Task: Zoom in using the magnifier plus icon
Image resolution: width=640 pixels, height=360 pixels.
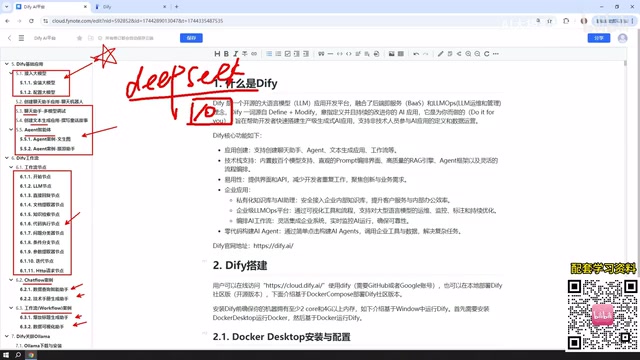Action: (x=468, y=54)
